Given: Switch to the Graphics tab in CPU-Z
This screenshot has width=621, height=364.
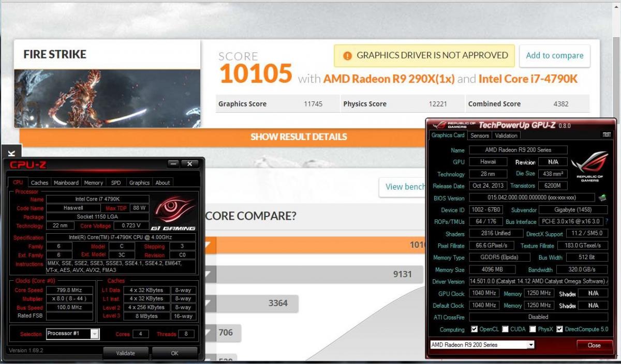Looking at the screenshot, I should point(139,183).
